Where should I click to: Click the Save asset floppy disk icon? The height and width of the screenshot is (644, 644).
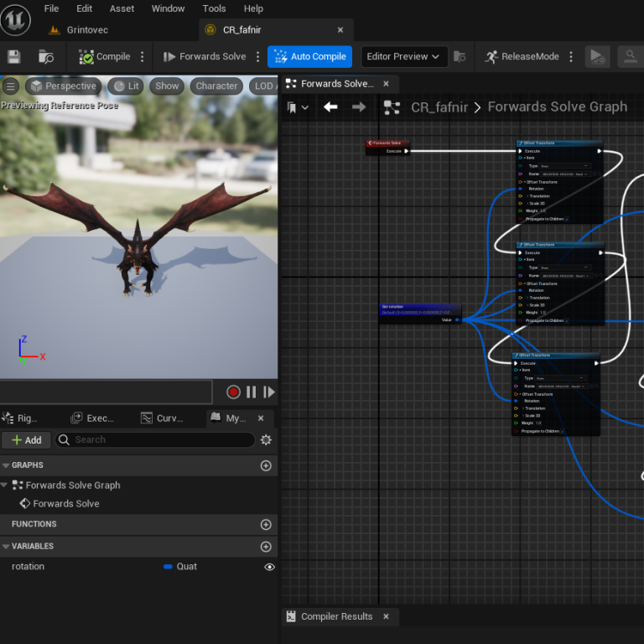click(x=13, y=56)
